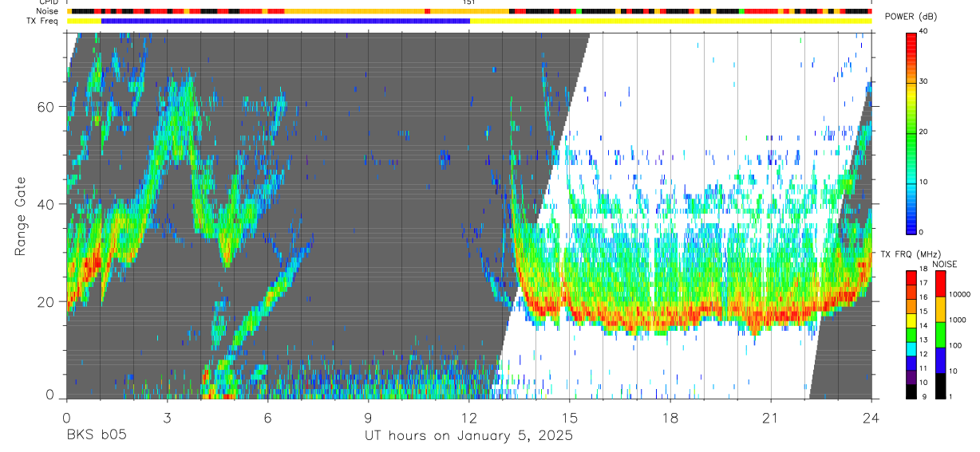Viewport: 980px width, 452px height.
Task: Click the BKS b05 radar beam label
Action: [x=96, y=436]
